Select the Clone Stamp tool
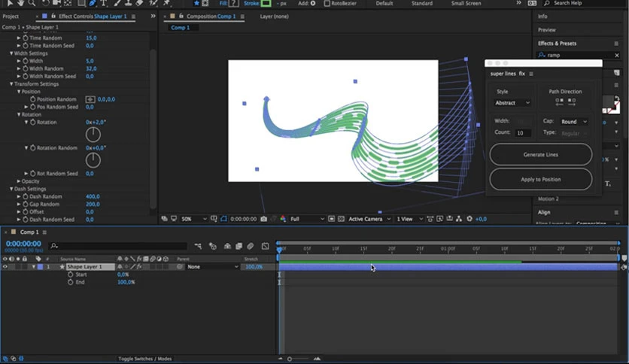Image resolution: width=629 pixels, height=364 pixels. click(128, 3)
